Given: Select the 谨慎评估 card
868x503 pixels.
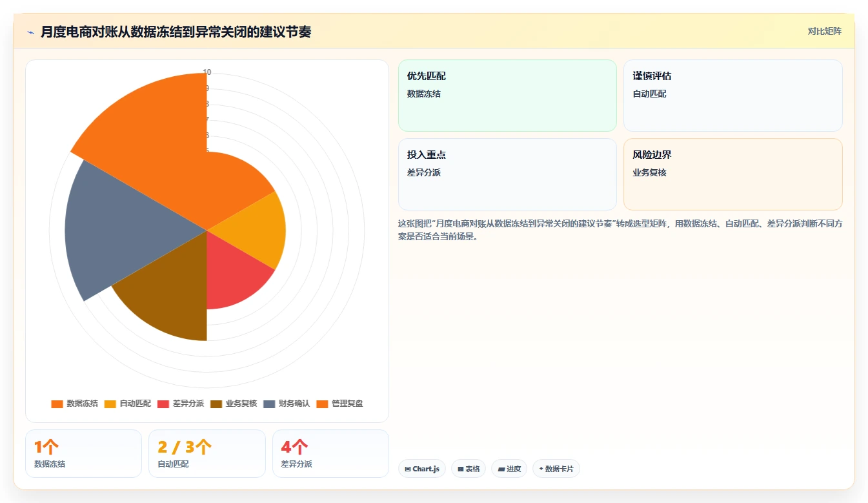Looking at the screenshot, I should 733,96.
